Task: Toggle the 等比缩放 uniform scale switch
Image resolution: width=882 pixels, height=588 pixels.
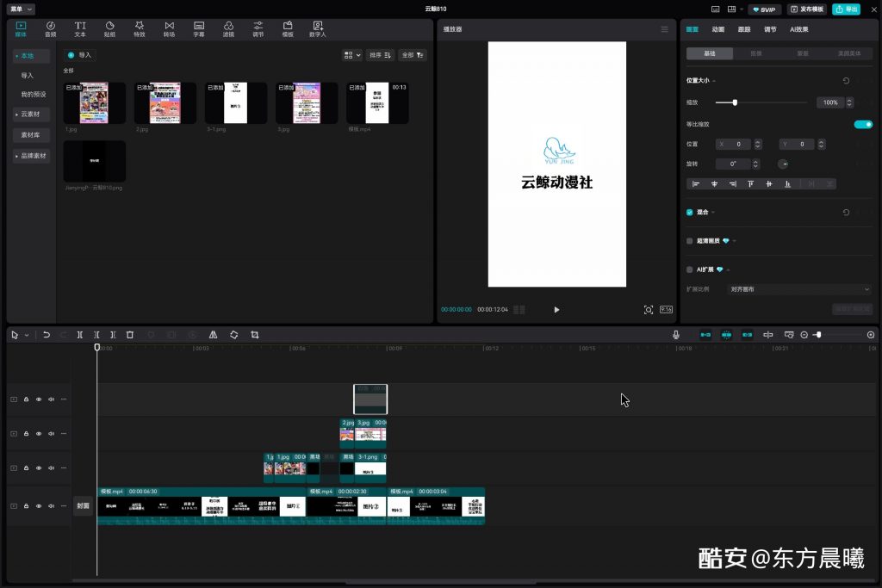Action: pyautogui.click(x=863, y=124)
